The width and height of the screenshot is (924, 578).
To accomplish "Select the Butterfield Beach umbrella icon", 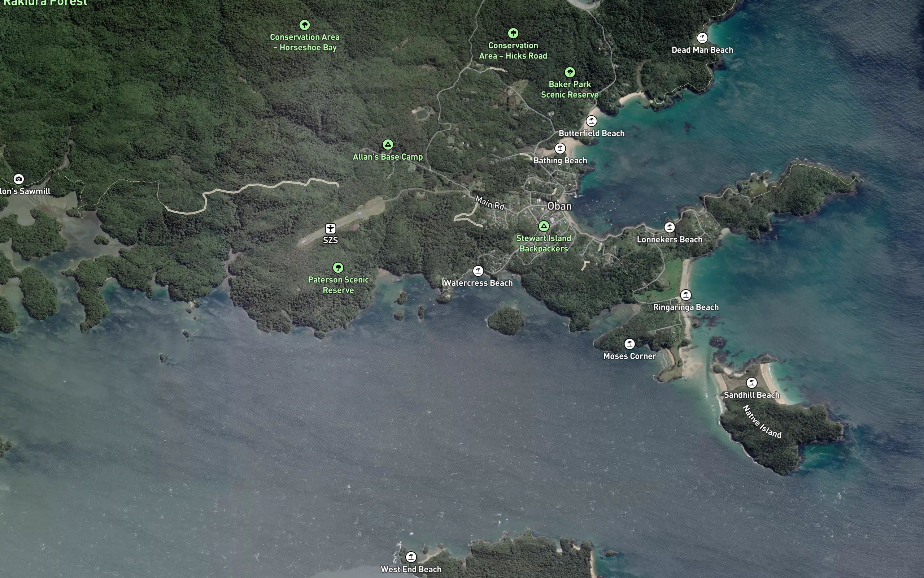I will click(x=592, y=121).
